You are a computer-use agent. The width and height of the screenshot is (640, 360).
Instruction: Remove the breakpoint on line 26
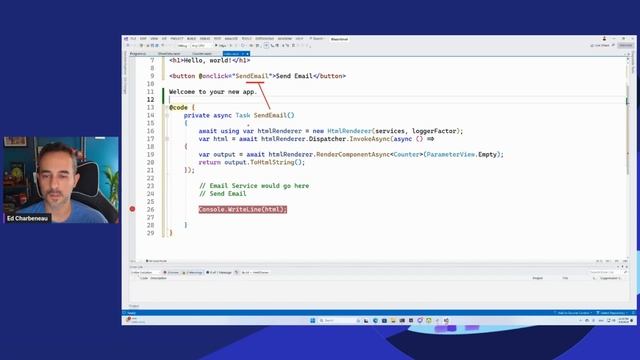tap(132, 209)
